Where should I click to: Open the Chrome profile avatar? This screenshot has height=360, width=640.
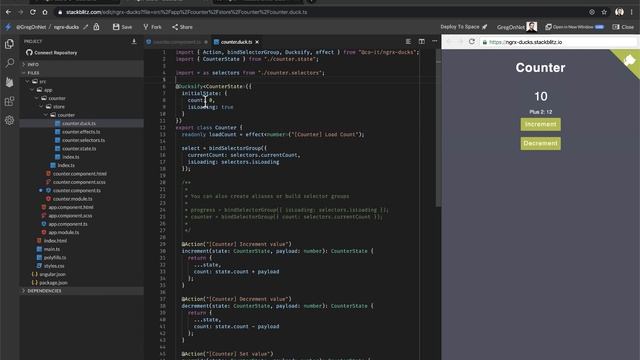coord(619,12)
